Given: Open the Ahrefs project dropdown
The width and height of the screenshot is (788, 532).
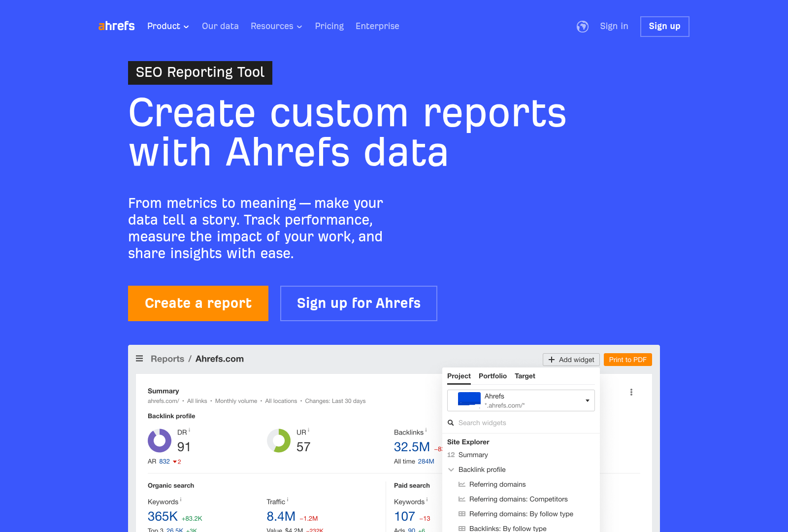Looking at the screenshot, I should [x=521, y=400].
